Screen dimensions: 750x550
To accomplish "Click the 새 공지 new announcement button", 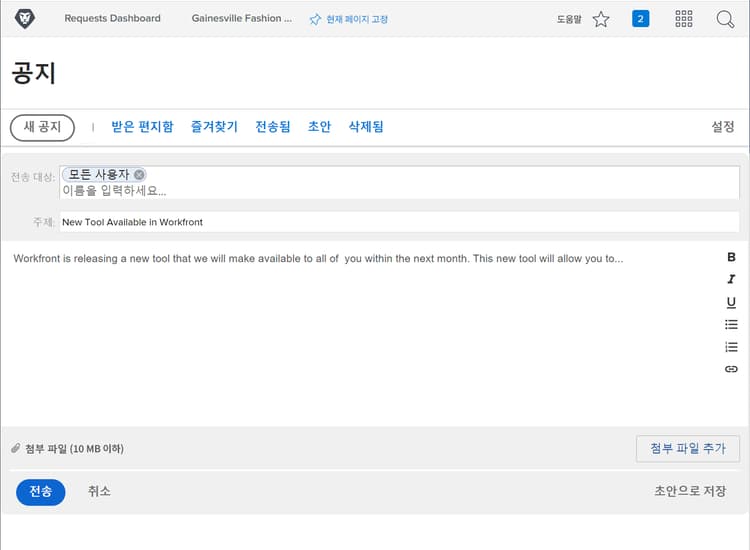I will (42, 127).
